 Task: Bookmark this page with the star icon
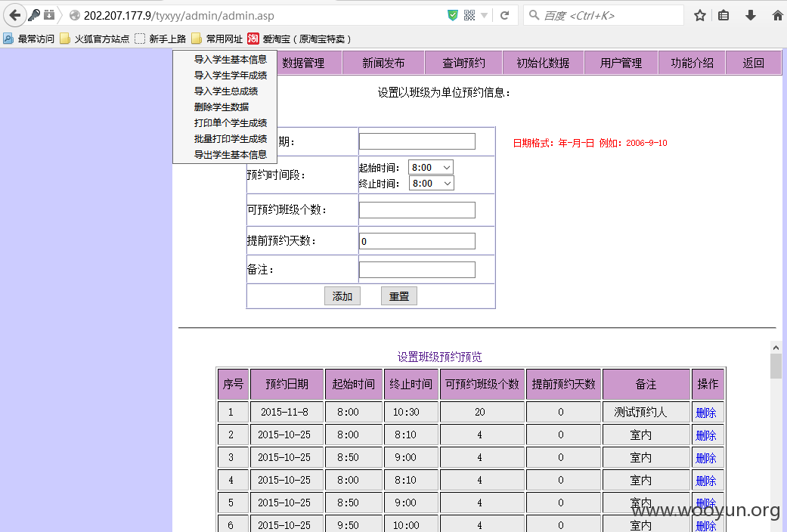[699, 16]
